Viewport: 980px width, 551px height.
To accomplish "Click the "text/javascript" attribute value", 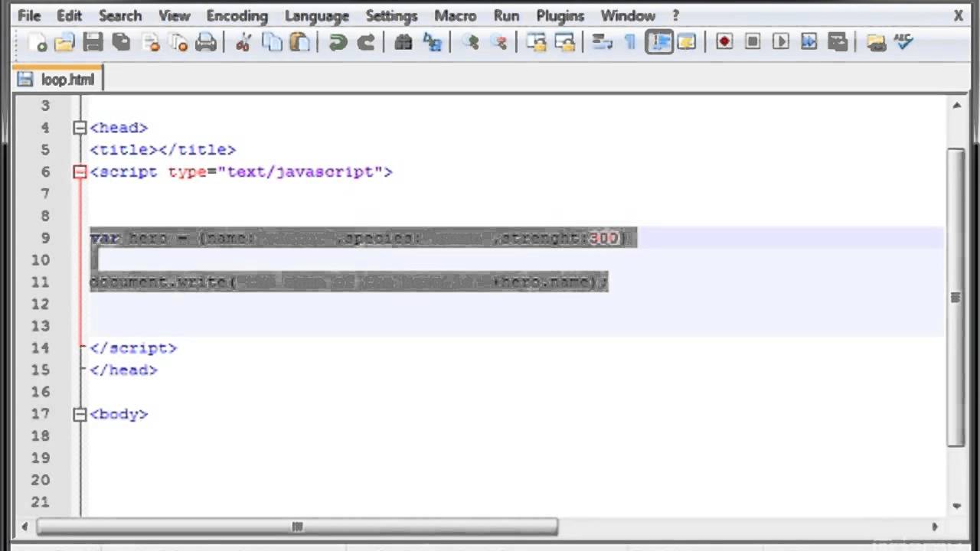I will click(x=300, y=172).
